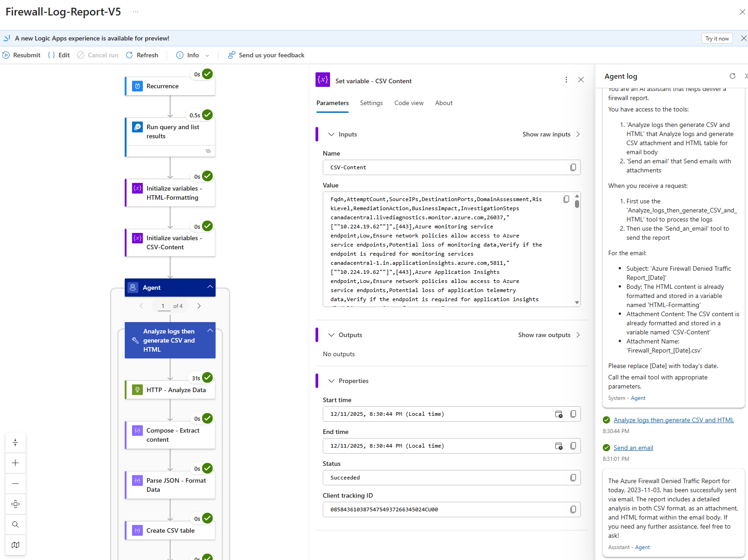Open the Send an email log link
Screen dimensions: 748x560
tap(633, 448)
